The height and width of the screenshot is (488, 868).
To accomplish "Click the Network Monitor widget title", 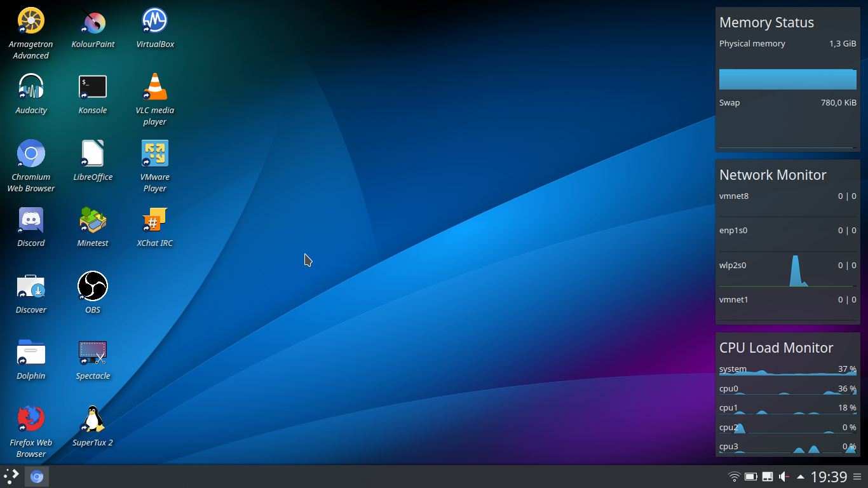I will coord(773,175).
